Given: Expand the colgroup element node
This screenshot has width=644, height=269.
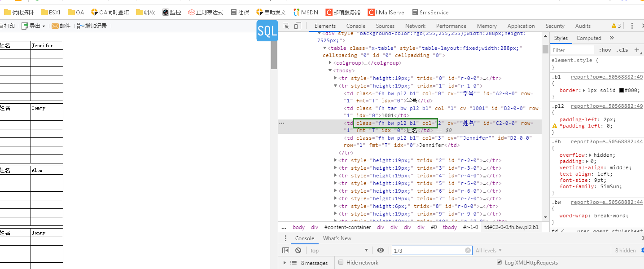Looking at the screenshot, I should (330, 63).
